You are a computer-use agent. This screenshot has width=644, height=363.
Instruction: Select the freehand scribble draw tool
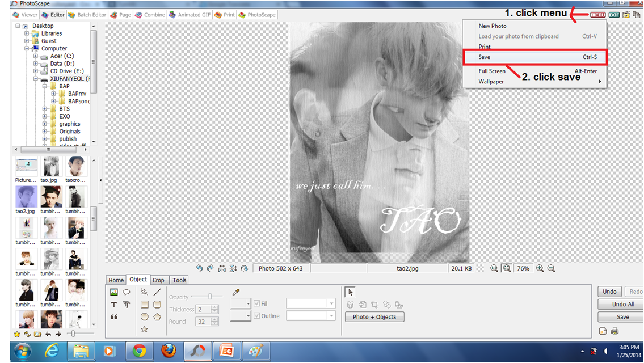click(144, 292)
